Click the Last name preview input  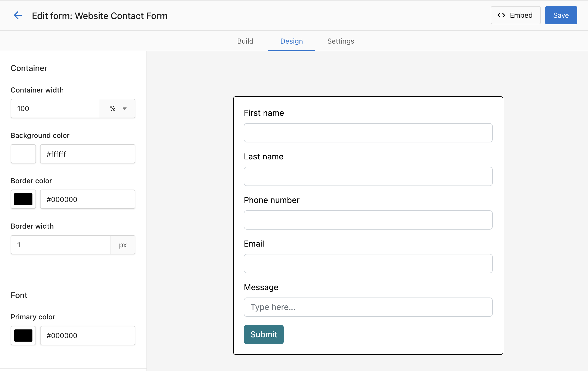click(x=368, y=176)
